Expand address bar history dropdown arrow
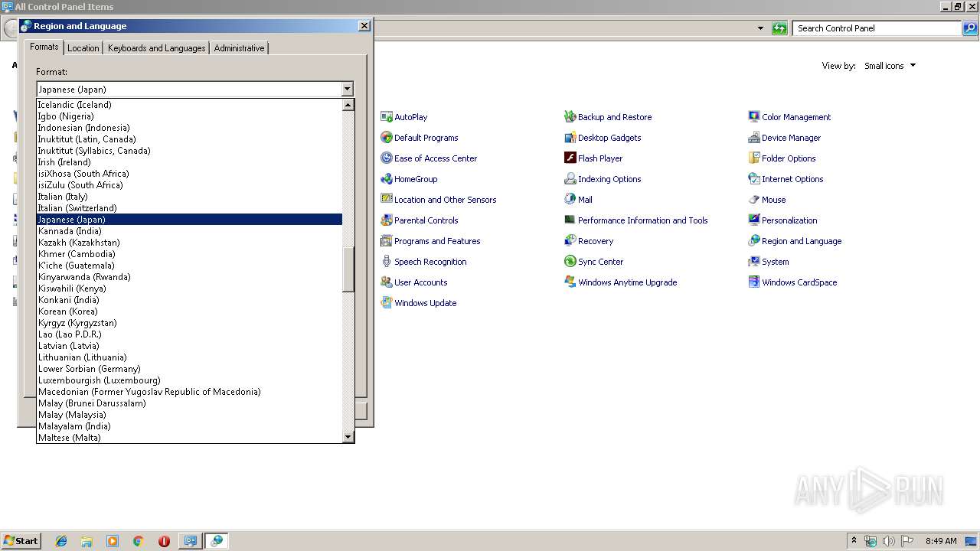 760,28
